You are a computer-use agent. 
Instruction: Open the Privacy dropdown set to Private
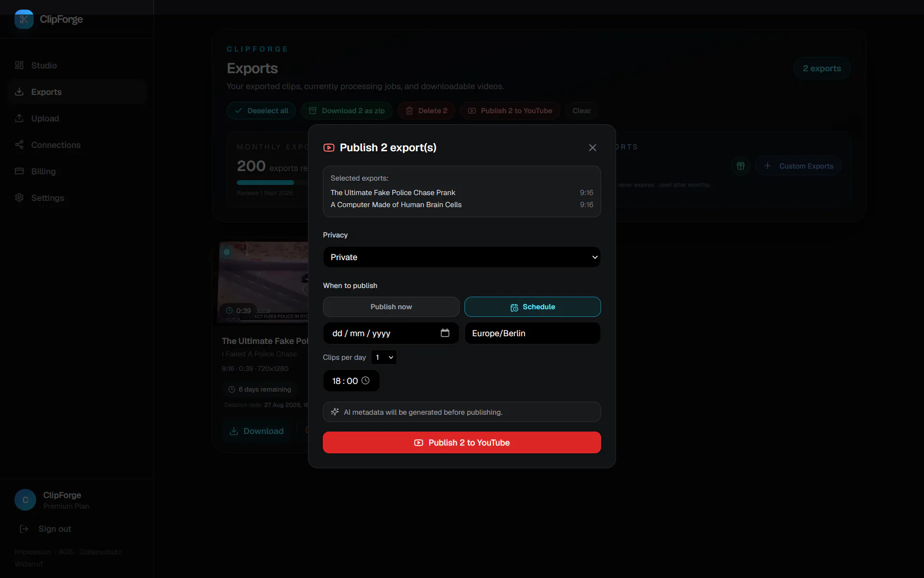pos(462,257)
